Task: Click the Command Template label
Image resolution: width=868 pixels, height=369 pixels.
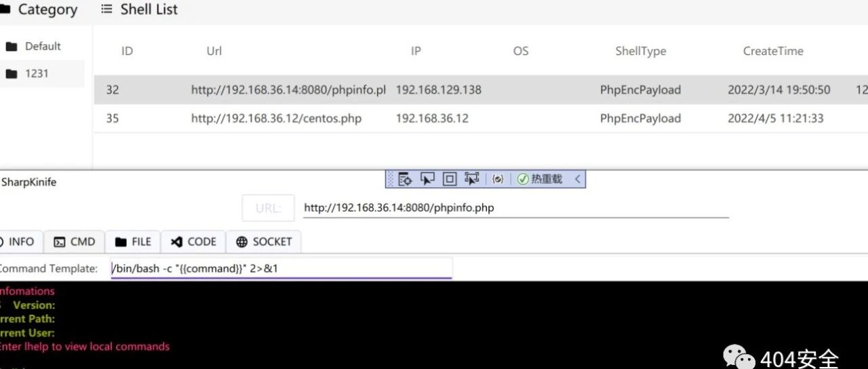Action: click(x=49, y=269)
